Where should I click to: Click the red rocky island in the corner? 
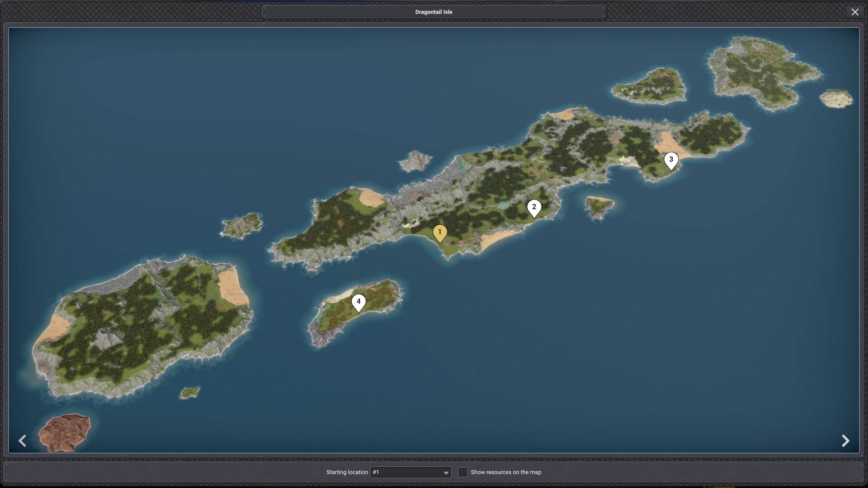(x=64, y=432)
